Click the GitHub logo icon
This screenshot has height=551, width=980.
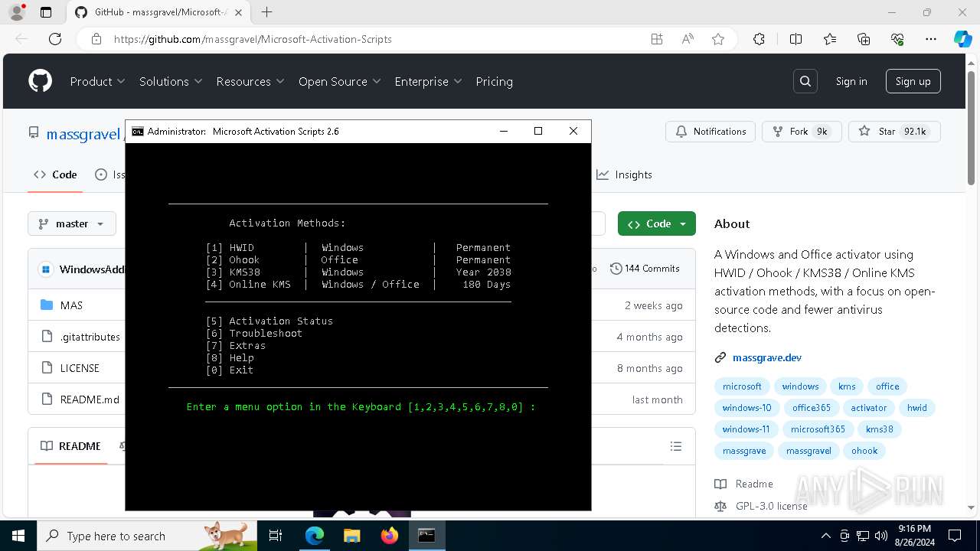click(x=40, y=81)
